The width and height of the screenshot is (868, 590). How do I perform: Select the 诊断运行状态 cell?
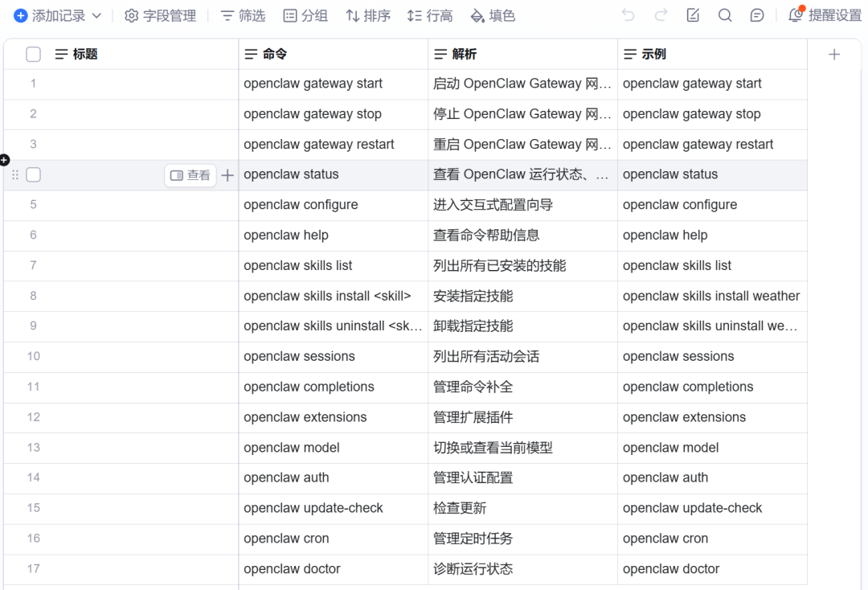[522, 570]
